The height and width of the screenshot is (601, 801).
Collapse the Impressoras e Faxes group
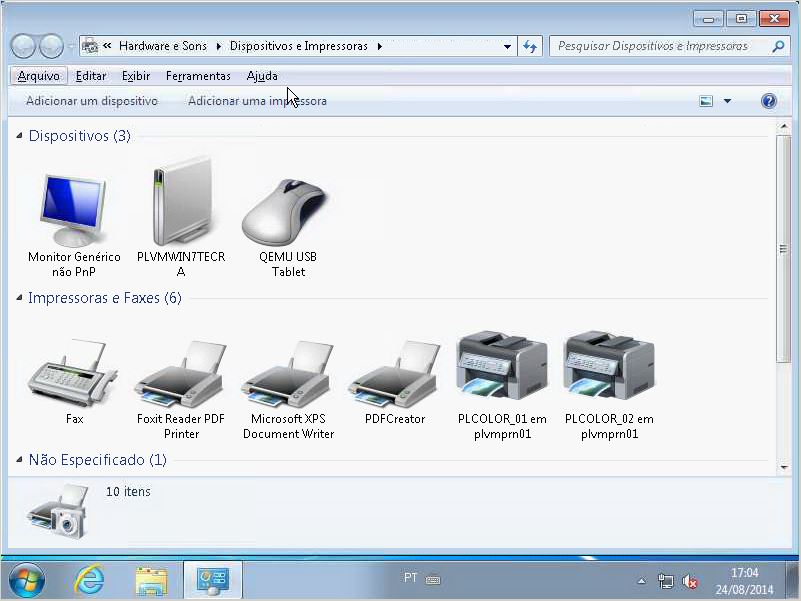coord(20,298)
